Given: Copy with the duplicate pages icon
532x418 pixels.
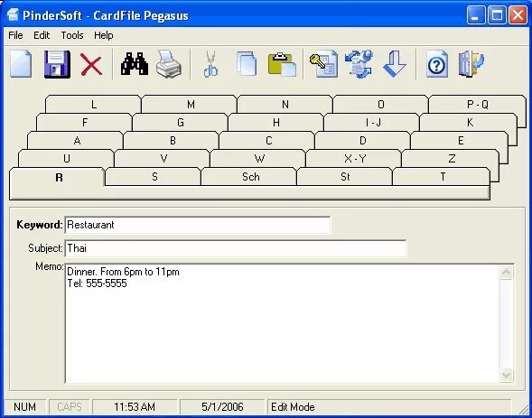Looking at the screenshot, I should (246, 64).
